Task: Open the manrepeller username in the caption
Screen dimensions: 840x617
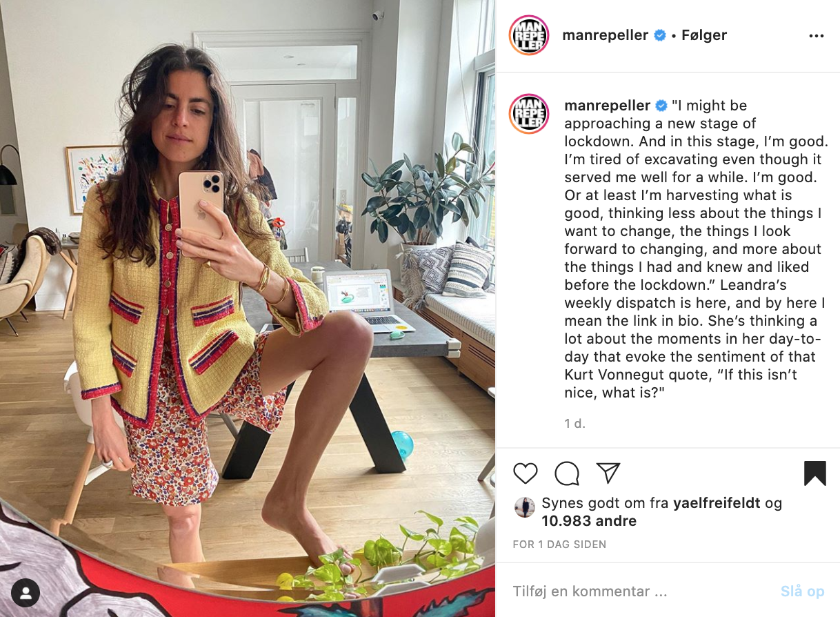Action: (x=608, y=106)
